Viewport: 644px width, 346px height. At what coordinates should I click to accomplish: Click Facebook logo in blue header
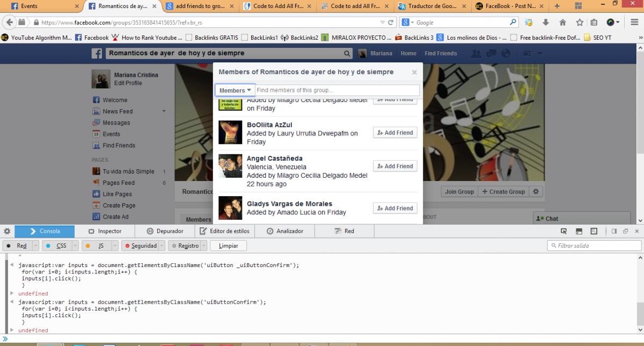pyautogui.click(x=97, y=54)
